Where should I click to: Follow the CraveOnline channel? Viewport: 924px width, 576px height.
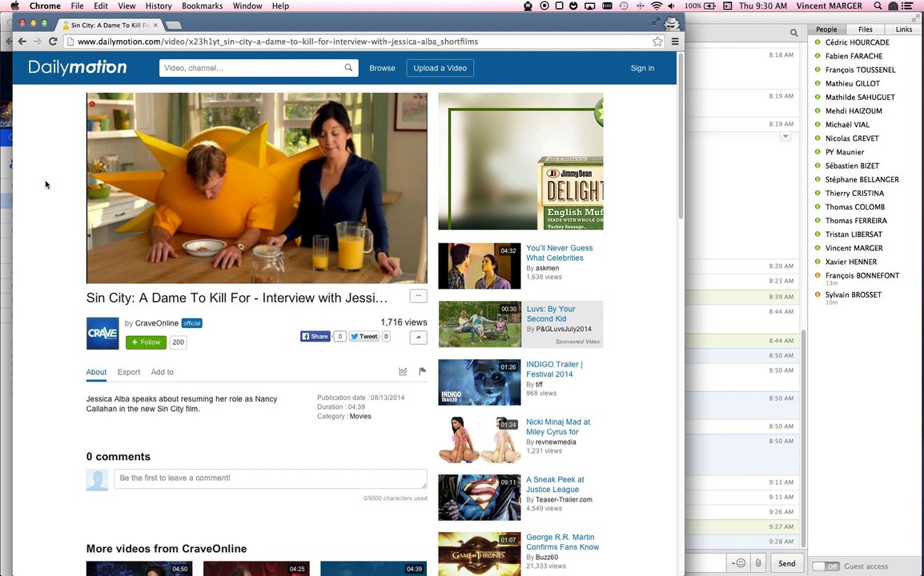pyautogui.click(x=147, y=342)
